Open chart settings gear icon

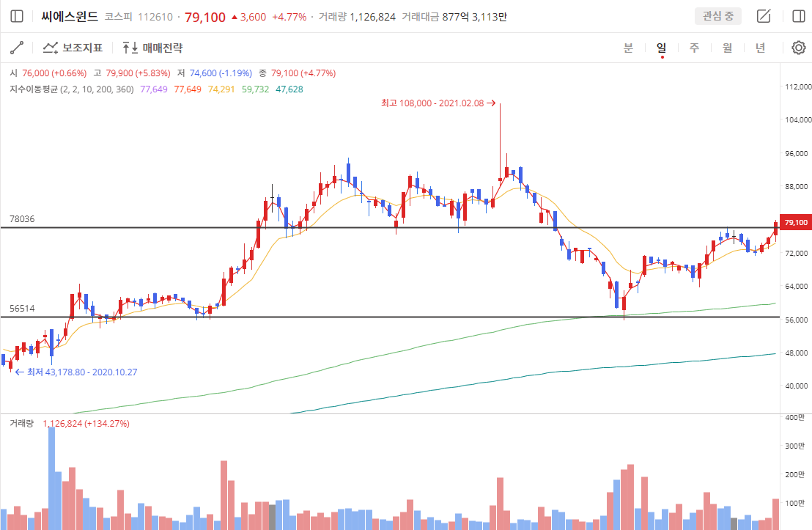coord(799,48)
